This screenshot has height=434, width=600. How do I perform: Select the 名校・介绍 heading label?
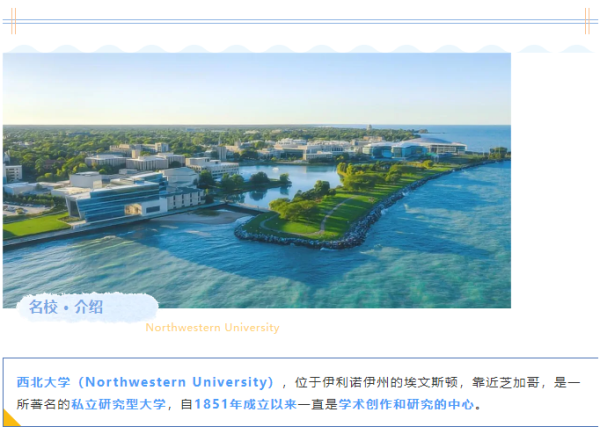point(66,307)
